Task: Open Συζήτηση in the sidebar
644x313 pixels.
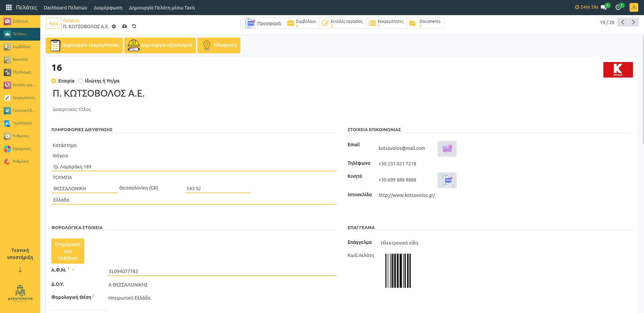Action: (20, 21)
